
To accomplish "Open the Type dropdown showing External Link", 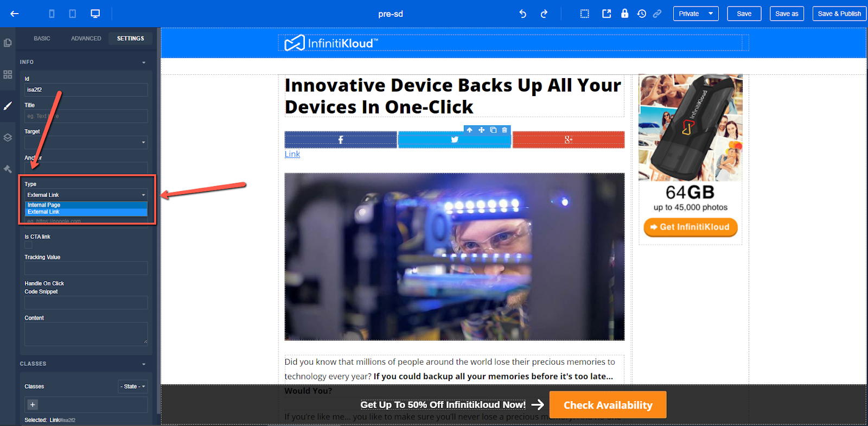I will pos(86,195).
